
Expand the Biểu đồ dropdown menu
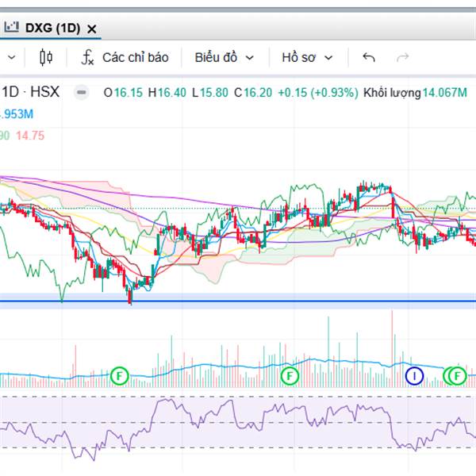pos(224,57)
